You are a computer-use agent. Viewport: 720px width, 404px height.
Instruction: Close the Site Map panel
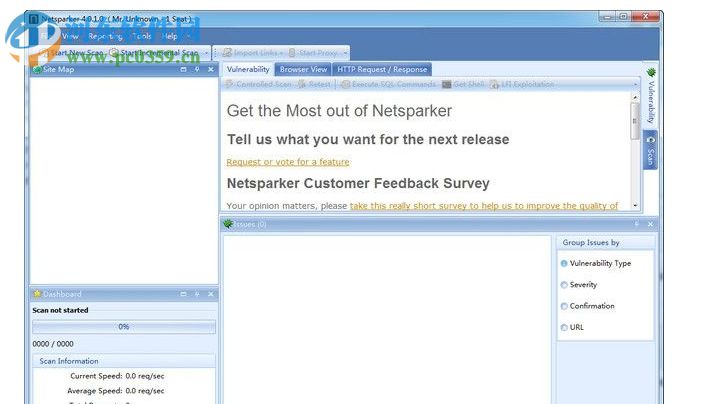click(211, 69)
